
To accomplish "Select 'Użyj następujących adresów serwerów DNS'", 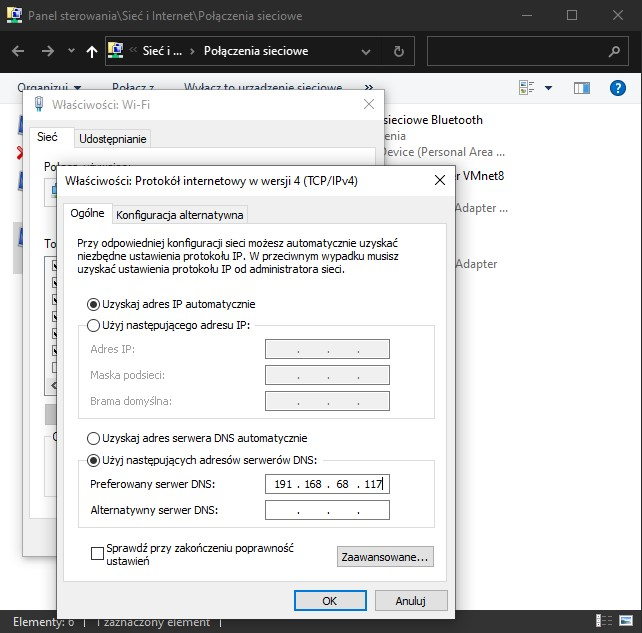I will click(202, 460).
